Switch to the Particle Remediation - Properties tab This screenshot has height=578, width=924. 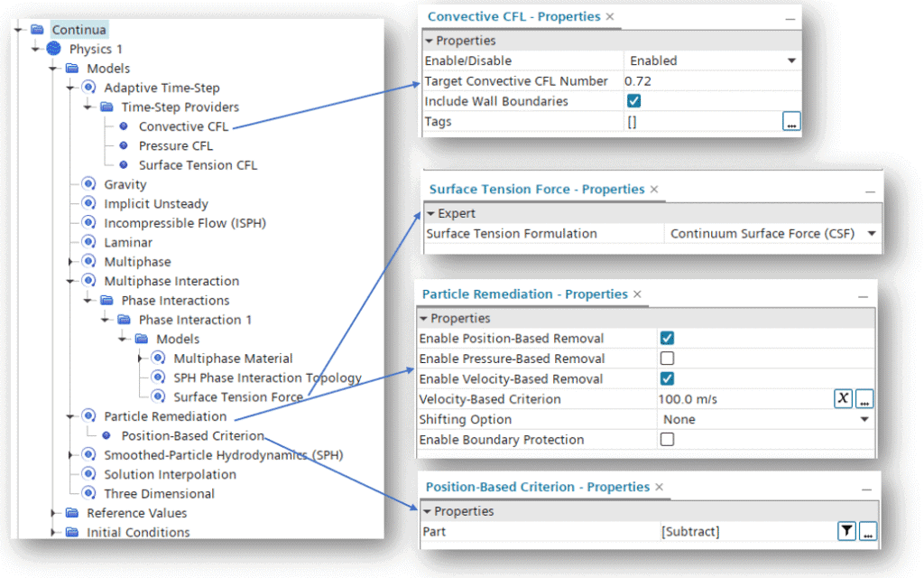pyautogui.click(x=524, y=294)
